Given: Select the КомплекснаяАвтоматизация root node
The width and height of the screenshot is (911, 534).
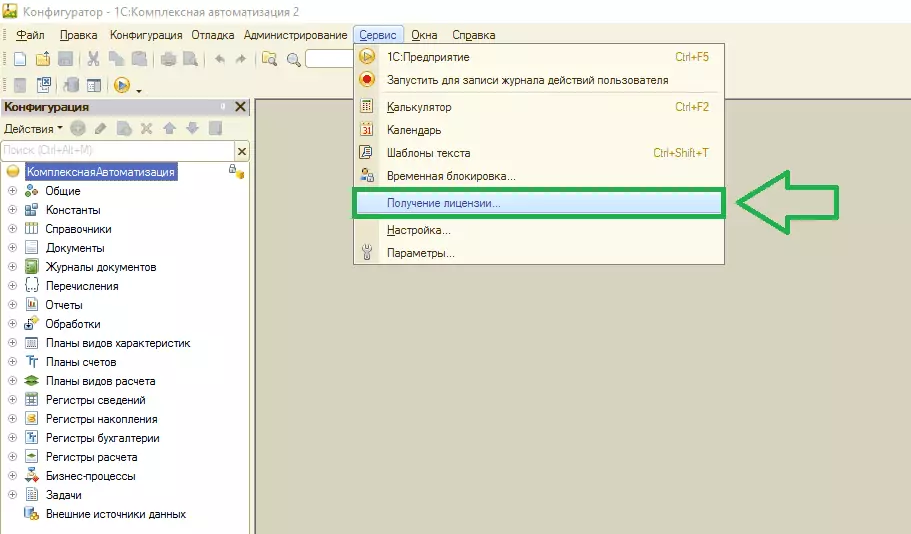Looking at the screenshot, I should point(101,172).
